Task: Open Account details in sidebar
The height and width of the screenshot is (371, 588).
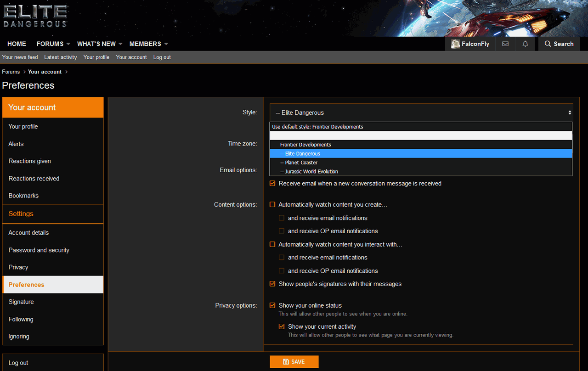Action: pyautogui.click(x=53, y=233)
